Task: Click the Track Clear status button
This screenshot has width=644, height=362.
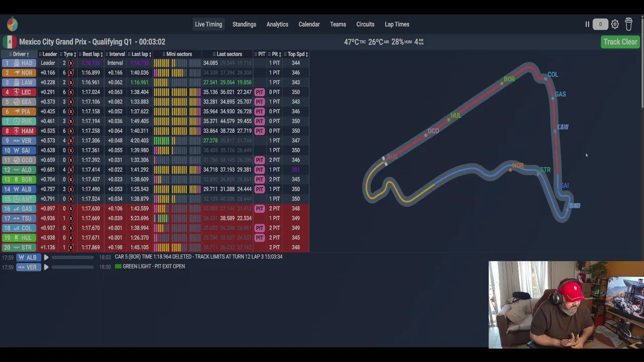Action: coord(620,42)
